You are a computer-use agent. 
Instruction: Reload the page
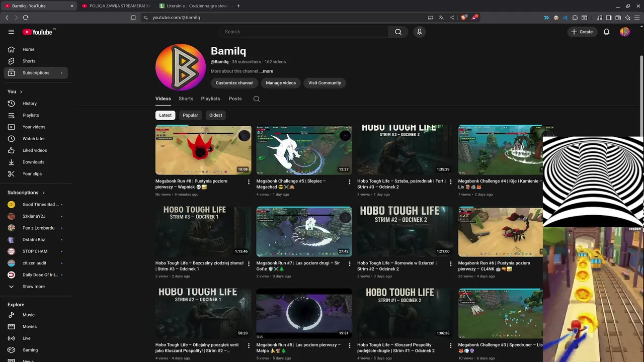pyautogui.click(x=26, y=18)
